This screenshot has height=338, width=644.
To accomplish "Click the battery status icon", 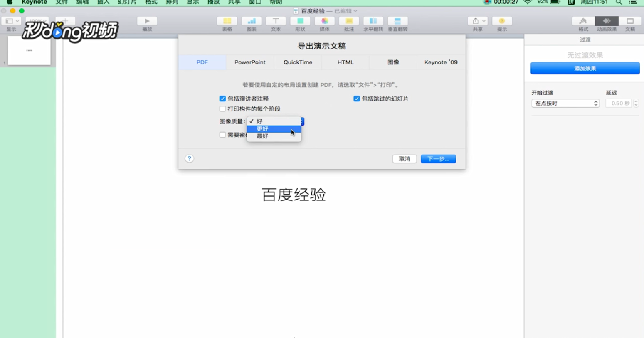I will pos(555,2).
